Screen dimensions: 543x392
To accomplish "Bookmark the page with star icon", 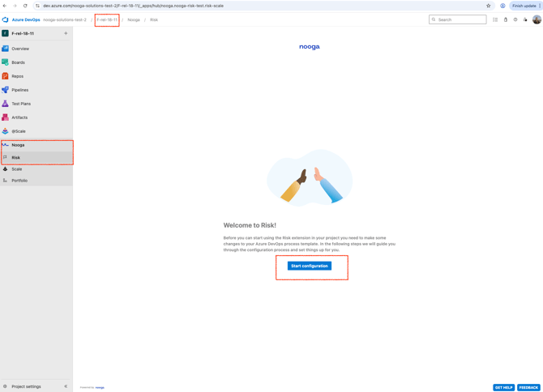I will pos(488,6).
